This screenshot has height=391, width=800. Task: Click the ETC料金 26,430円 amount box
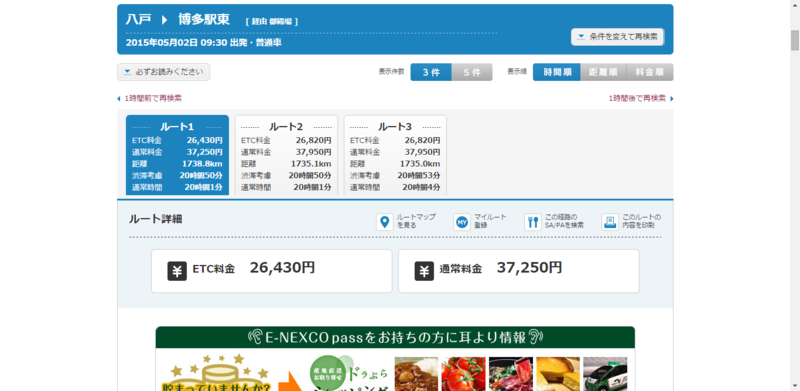point(271,271)
